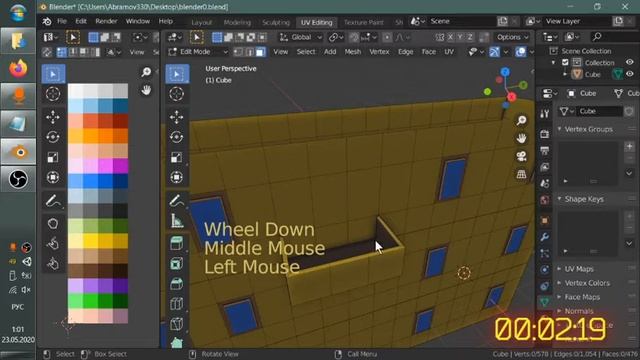This screenshot has width=640, height=360.
Task: Open the Object Data properties tab
Action: [544, 302]
